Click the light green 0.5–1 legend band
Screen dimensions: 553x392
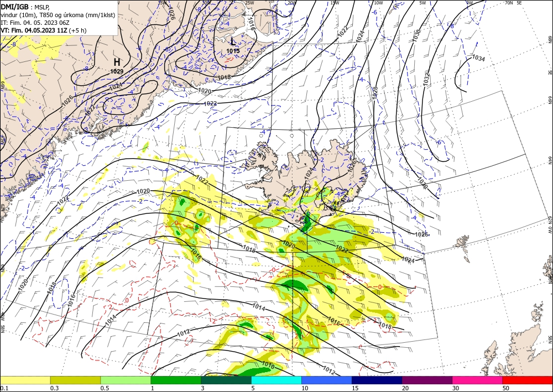tap(126, 380)
